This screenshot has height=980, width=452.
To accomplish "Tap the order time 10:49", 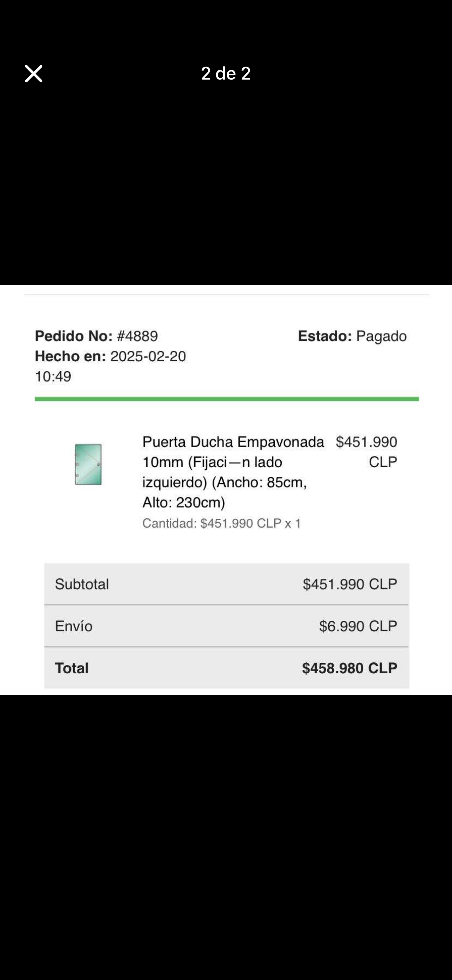I will coord(53,377).
